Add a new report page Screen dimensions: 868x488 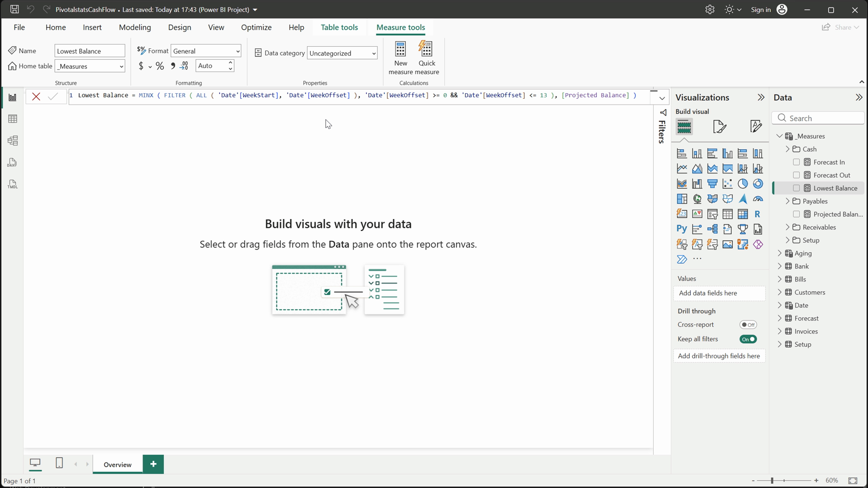[154, 464]
